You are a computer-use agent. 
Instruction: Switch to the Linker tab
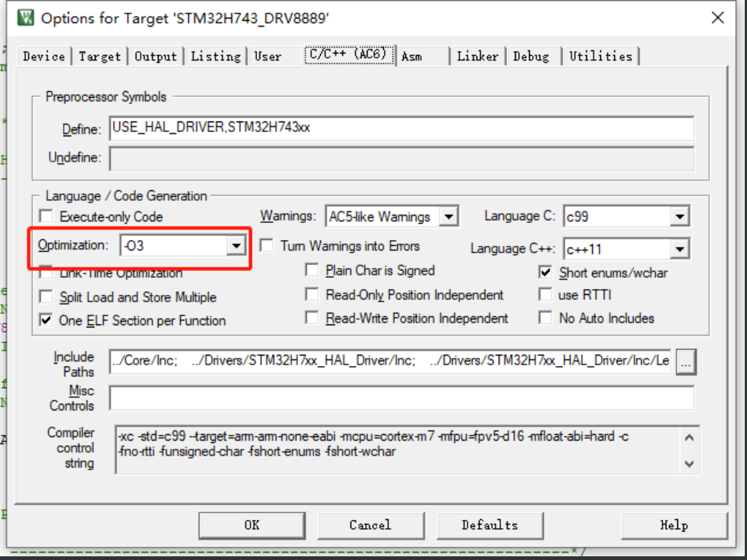tap(477, 56)
